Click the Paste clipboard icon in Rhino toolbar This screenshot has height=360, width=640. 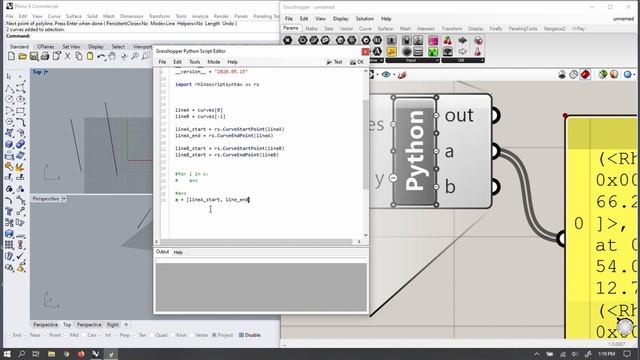coord(90,56)
